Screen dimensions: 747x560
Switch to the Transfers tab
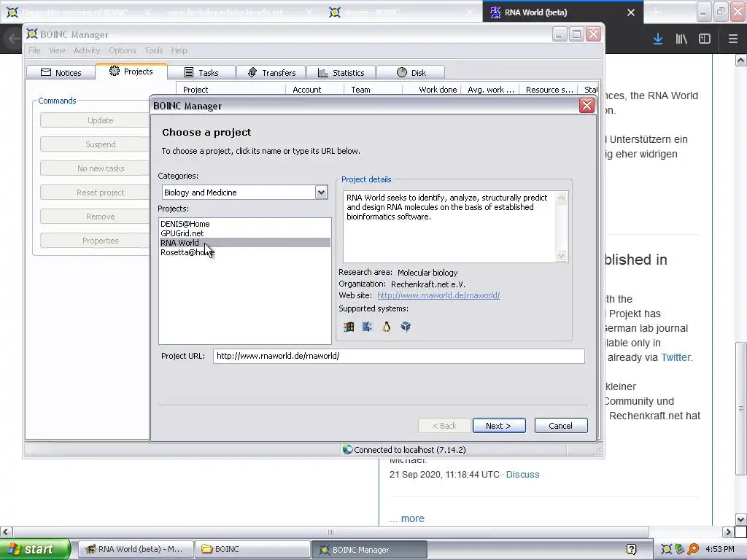(x=271, y=72)
